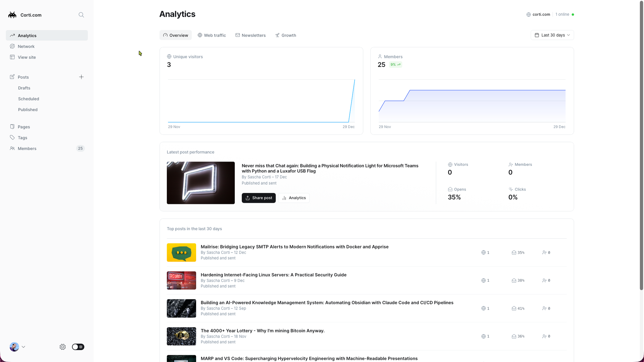Open Ghost settings via the gear icon
This screenshot has width=644, height=362.
coord(62,347)
